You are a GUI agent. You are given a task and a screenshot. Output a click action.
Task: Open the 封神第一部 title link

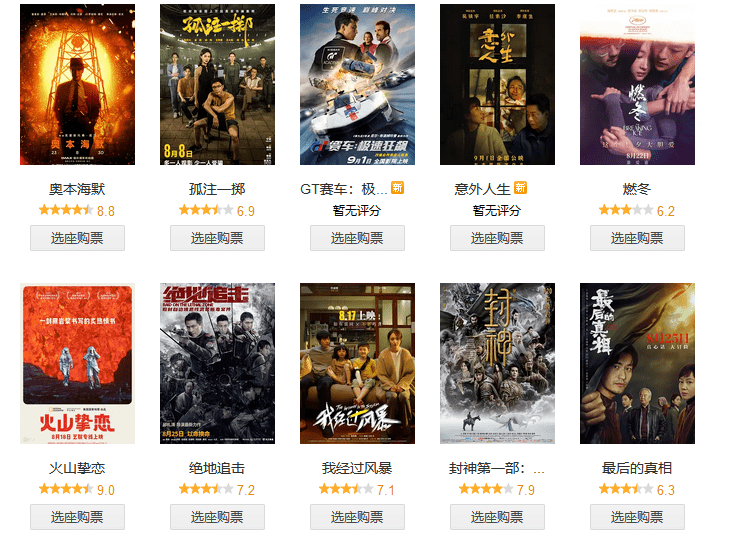click(x=496, y=468)
